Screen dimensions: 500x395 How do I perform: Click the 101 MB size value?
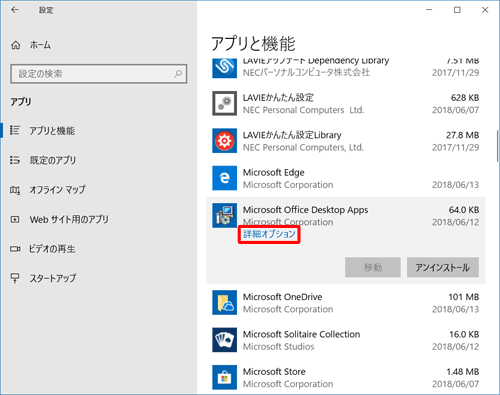click(x=464, y=297)
